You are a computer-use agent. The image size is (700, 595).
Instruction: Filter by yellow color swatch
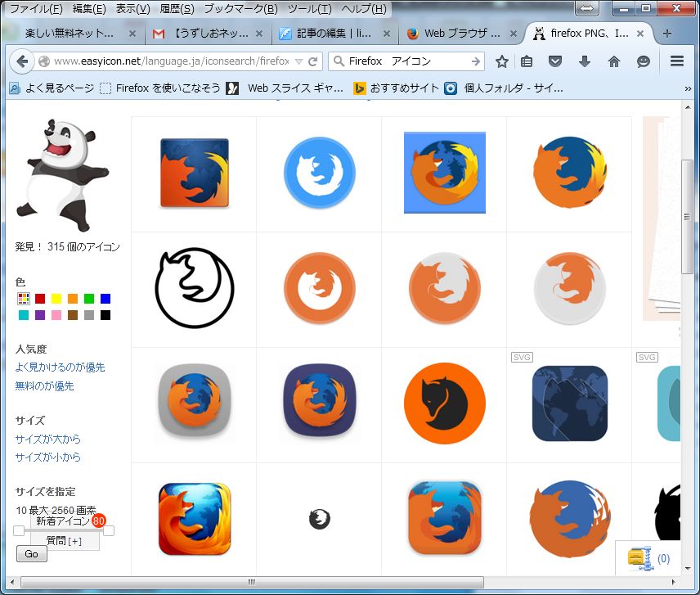coord(56,299)
